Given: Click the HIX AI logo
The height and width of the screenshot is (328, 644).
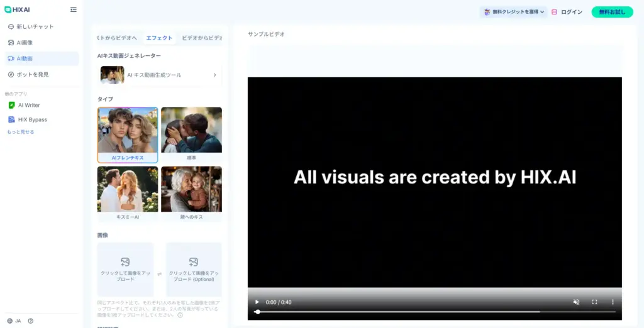Looking at the screenshot, I should pyautogui.click(x=17, y=9).
